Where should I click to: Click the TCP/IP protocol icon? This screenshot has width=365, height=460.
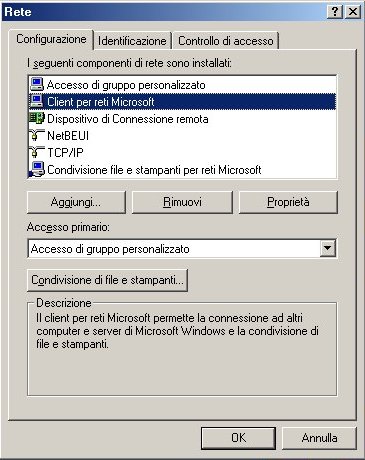37,152
